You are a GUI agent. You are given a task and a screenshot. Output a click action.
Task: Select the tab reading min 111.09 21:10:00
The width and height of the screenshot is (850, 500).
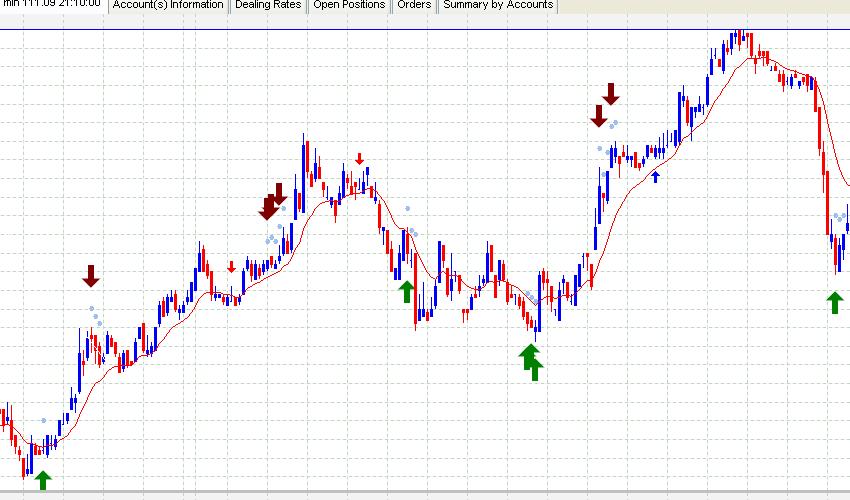(x=53, y=5)
